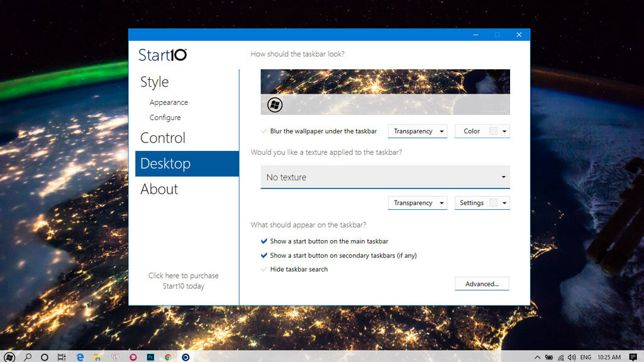Open the Start10 app taskbar icon

click(x=186, y=357)
